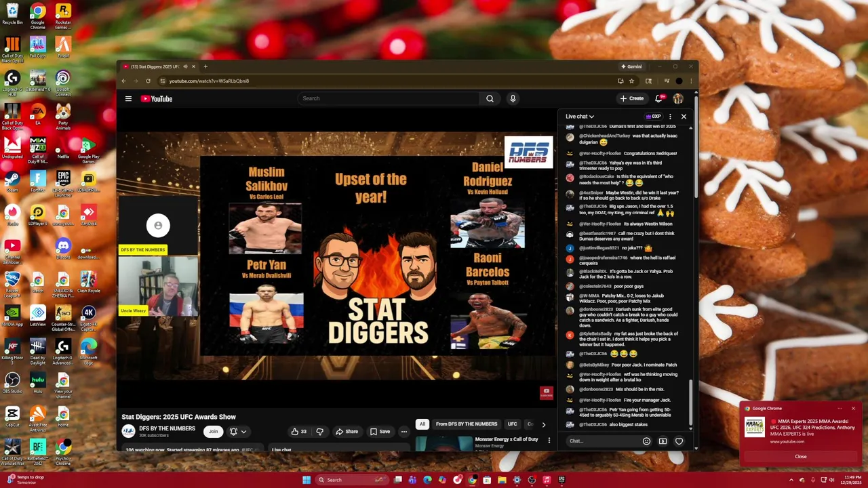Viewport: 868px width, 488px height.
Task: Click the Create button
Action: click(x=632, y=98)
